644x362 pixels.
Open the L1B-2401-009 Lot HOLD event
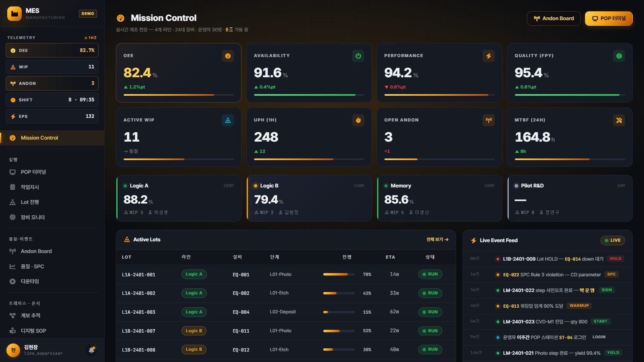(x=547, y=259)
